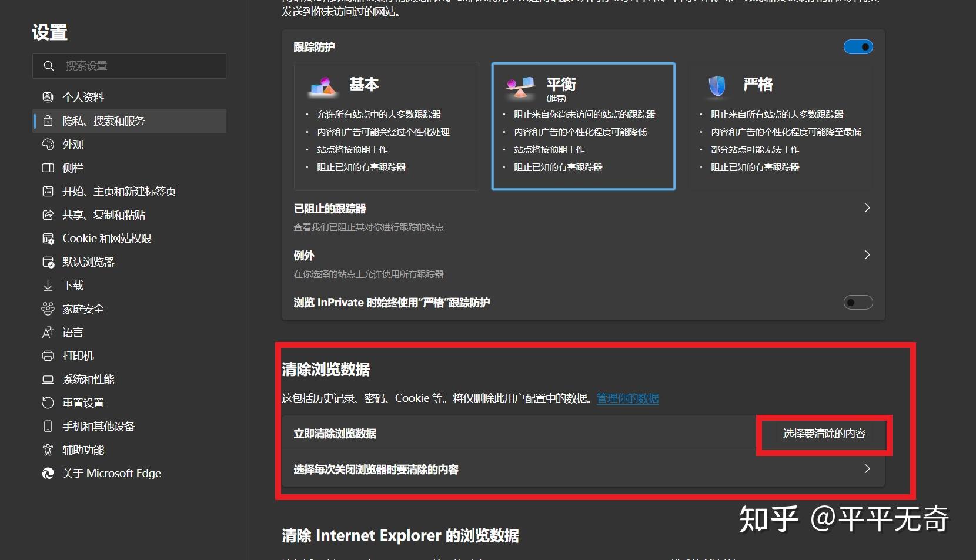Viewport: 976px width, 560px height.
Task: Open the 侧栏 sidebar settings
Action: pyautogui.click(x=73, y=168)
